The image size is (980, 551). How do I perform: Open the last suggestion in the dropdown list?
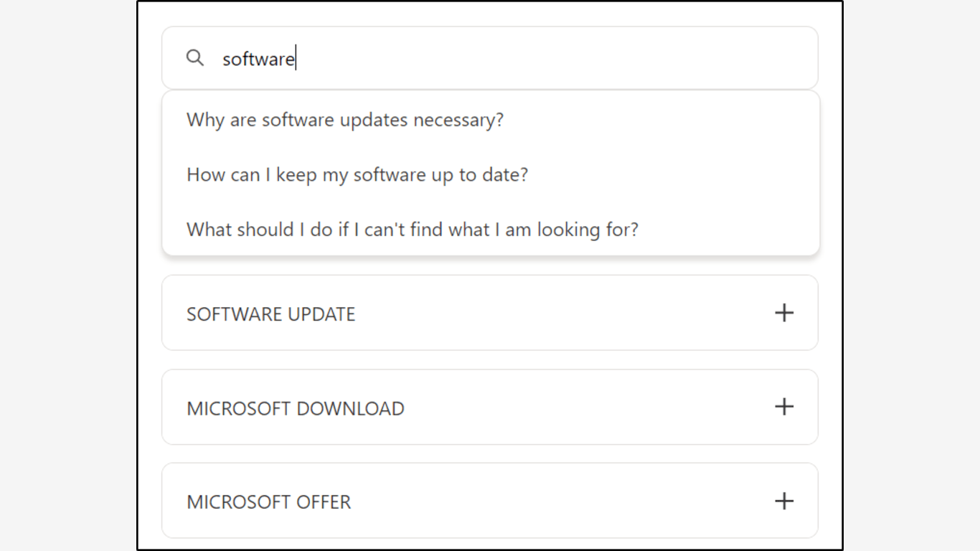click(413, 230)
